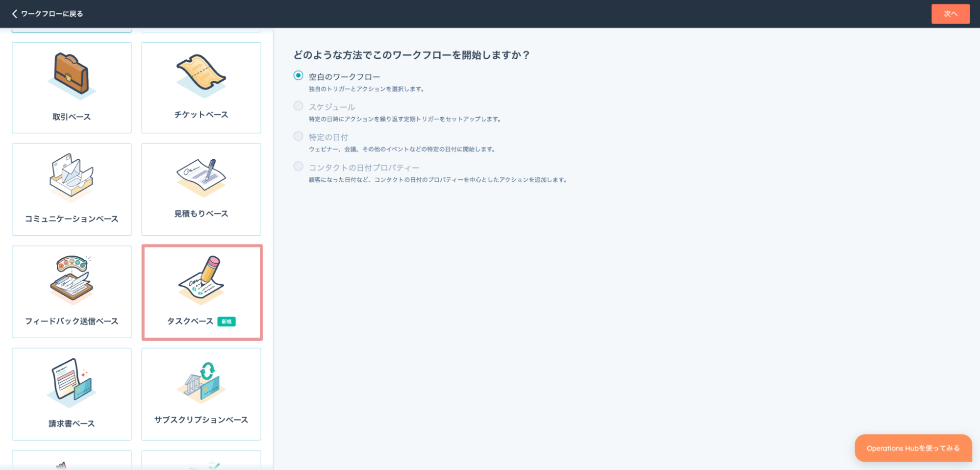Viewport: 980px width, 470px height.
Task: Click the invoice icon for 請求書ベース
Action: click(72, 382)
